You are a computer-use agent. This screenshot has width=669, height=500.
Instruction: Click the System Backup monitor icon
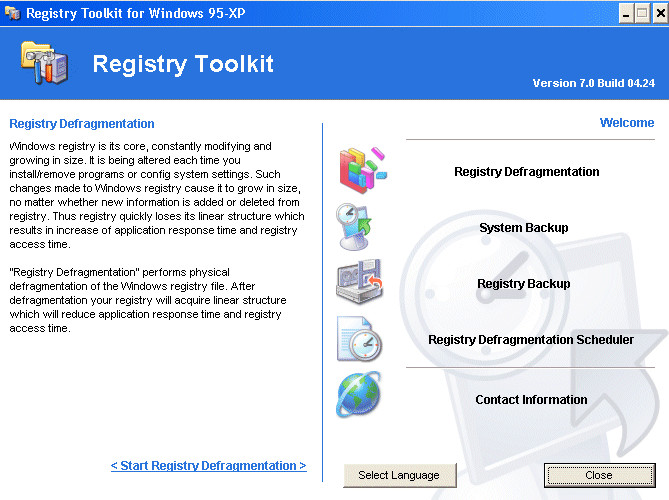point(354,227)
